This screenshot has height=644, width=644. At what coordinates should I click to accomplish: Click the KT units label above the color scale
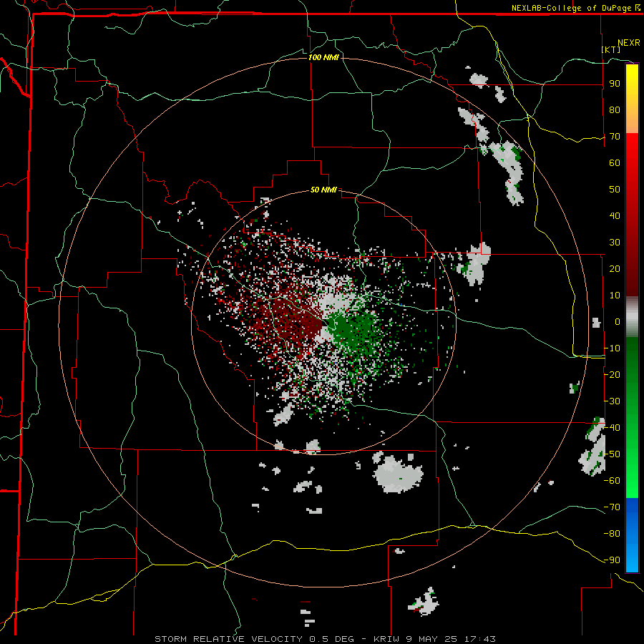point(611,49)
